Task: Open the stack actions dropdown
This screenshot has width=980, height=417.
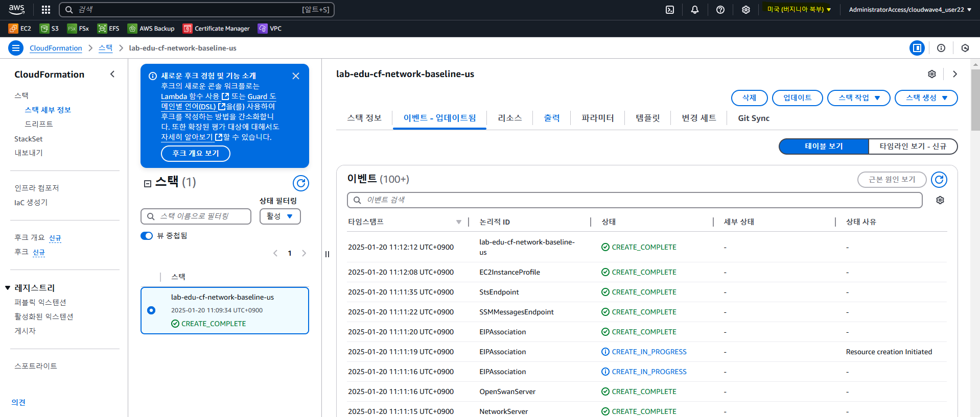Action: click(859, 98)
